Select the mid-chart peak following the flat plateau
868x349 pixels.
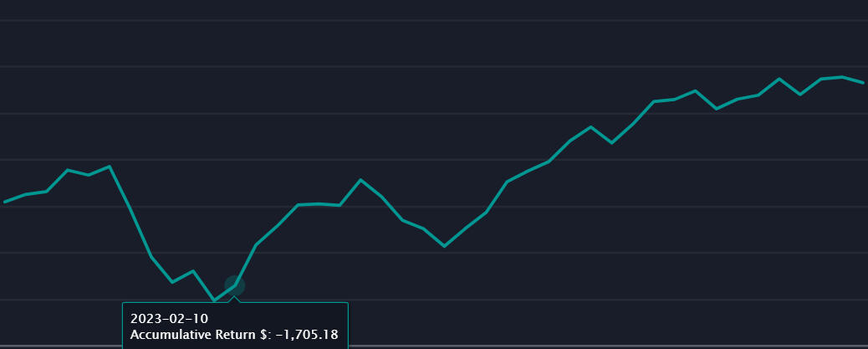click(360, 180)
